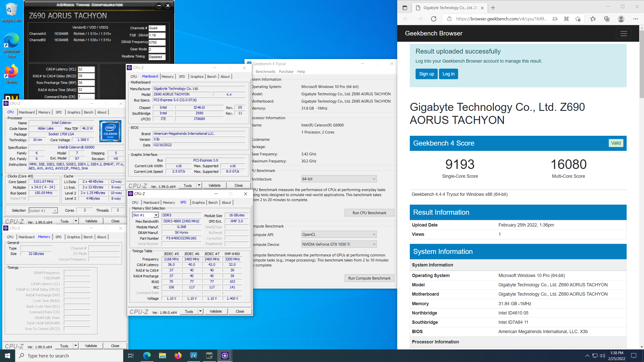Click Validate in CPU-Z SPD window
644x362 pixels.
click(216, 311)
